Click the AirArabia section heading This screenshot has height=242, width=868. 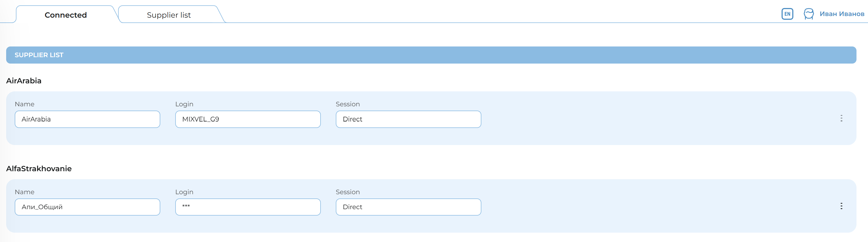coord(24,81)
